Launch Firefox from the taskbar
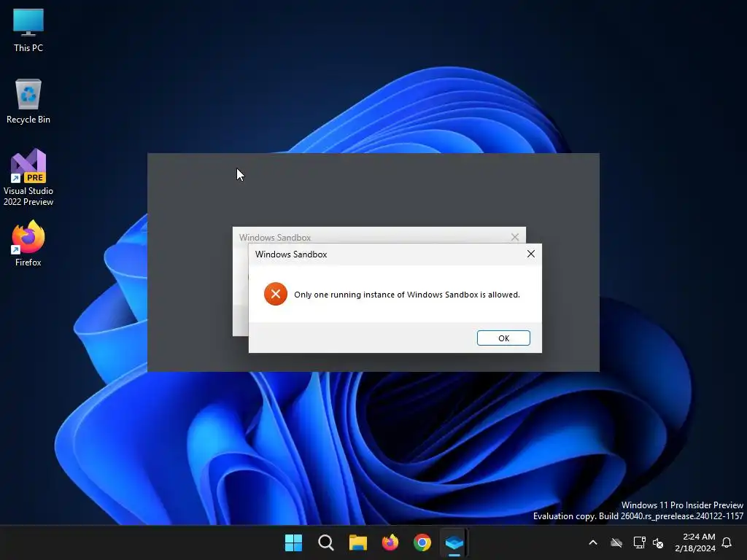 pyautogui.click(x=390, y=542)
